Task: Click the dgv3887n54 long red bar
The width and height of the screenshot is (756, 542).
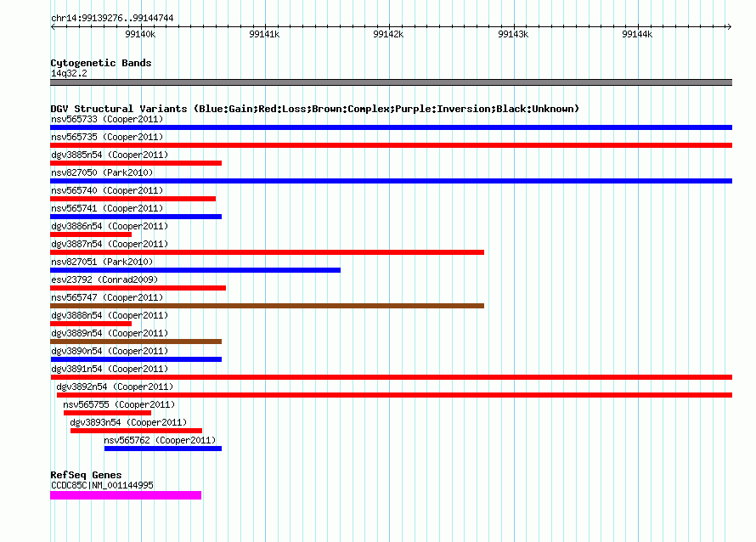Action: click(x=267, y=252)
